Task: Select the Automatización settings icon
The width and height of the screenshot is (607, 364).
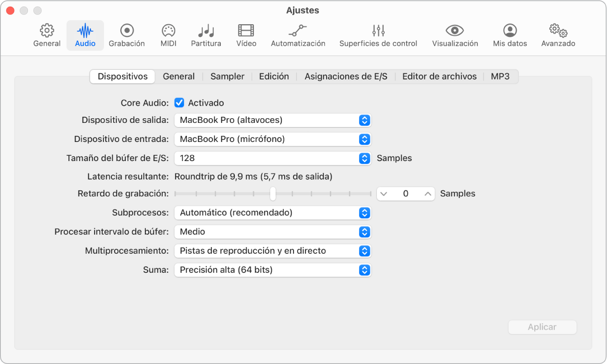Action: [x=298, y=35]
